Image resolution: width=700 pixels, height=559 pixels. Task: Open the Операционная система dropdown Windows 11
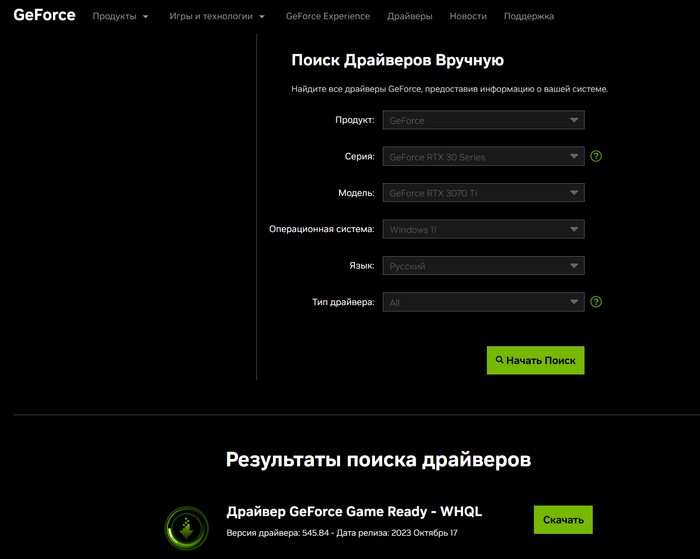point(483,229)
